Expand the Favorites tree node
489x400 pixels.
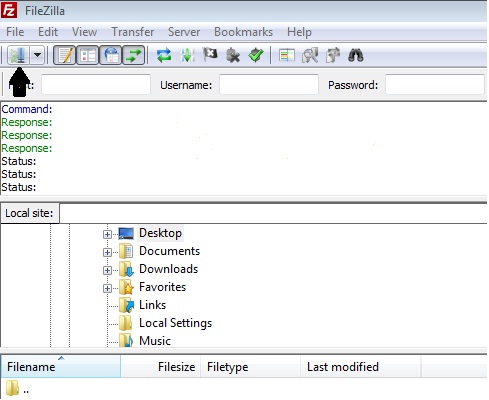107,288
